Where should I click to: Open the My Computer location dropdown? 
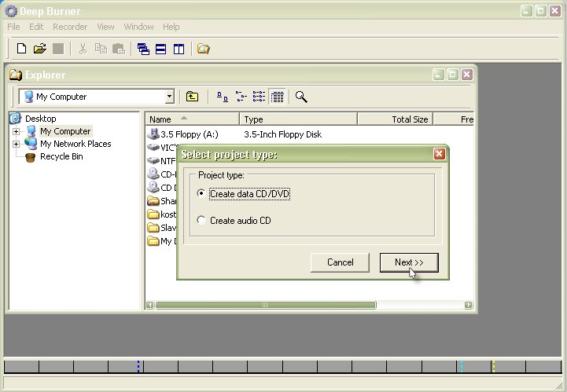pyautogui.click(x=169, y=97)
